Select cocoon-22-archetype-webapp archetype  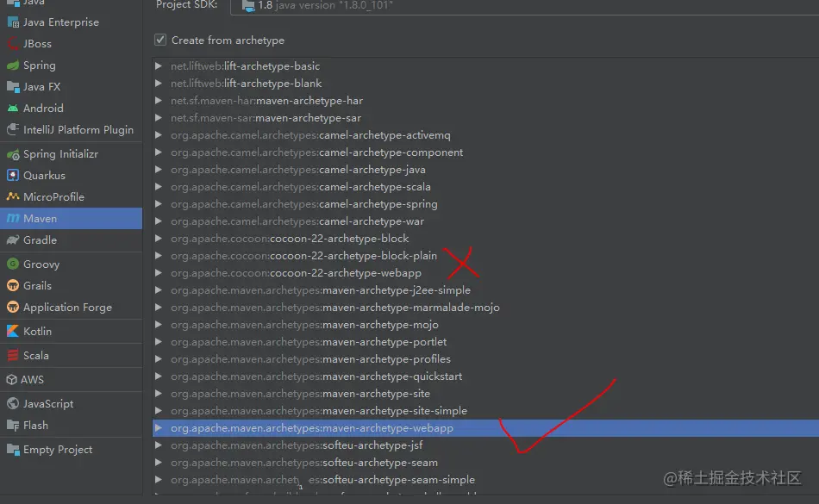[296, 273]
